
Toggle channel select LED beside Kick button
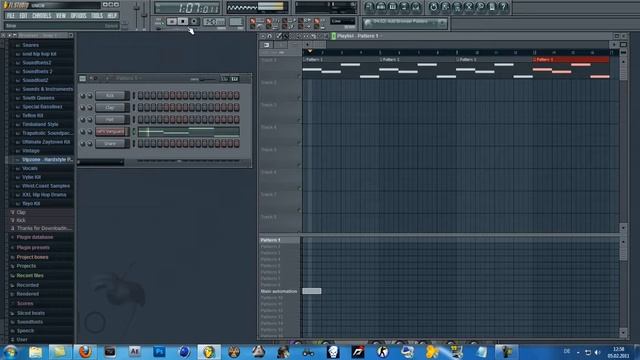133,96
